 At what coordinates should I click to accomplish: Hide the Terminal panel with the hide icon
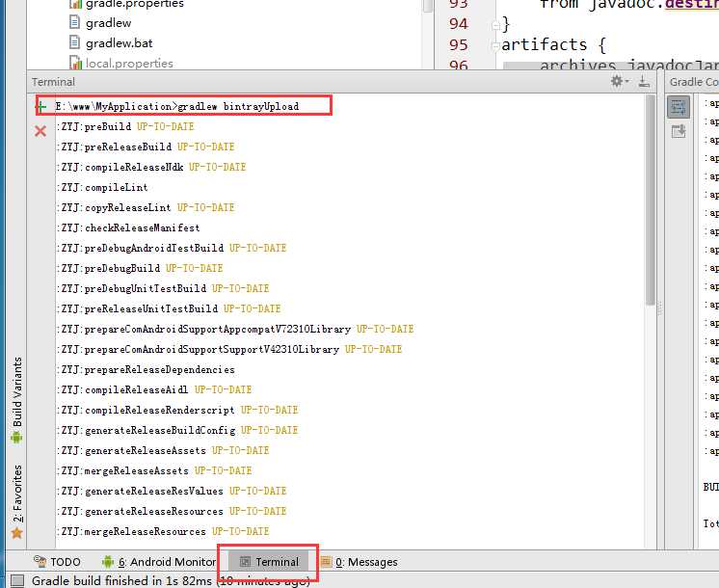pos(644,82)
